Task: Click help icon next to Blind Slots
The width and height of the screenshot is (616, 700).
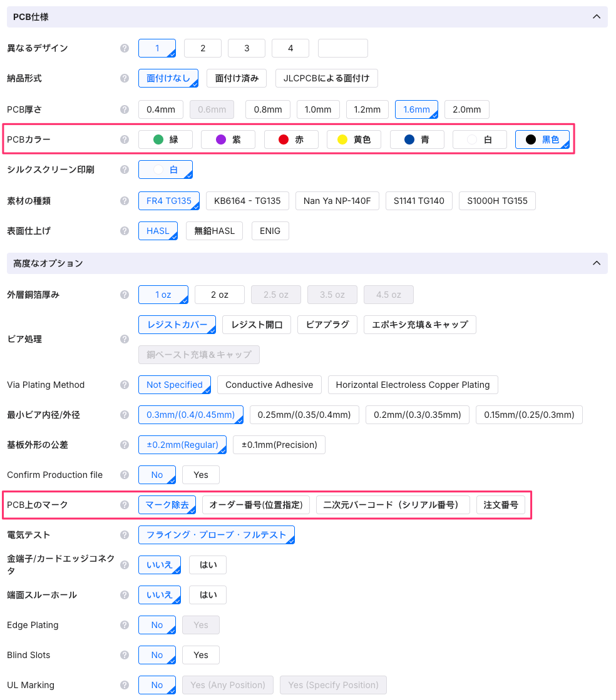Action: [125, 655]
